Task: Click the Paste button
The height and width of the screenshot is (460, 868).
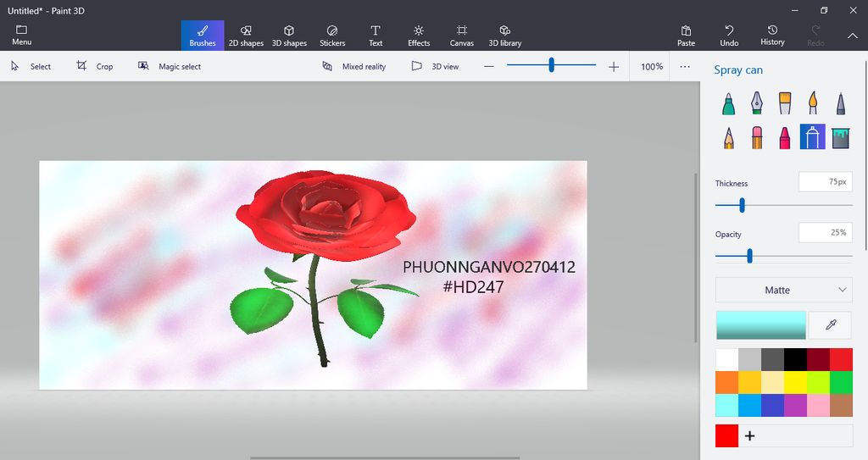Action: pyautogui.click(x=686, y=36)
